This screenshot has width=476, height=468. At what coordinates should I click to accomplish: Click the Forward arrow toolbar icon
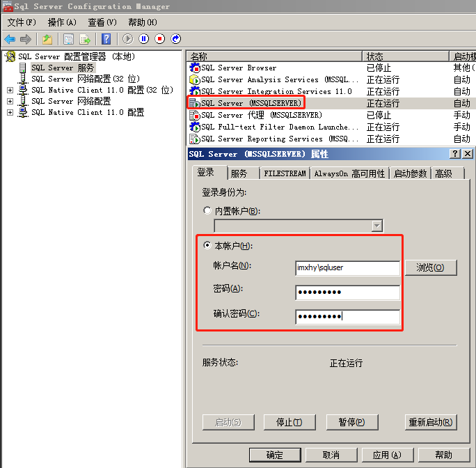coord(26,39)
